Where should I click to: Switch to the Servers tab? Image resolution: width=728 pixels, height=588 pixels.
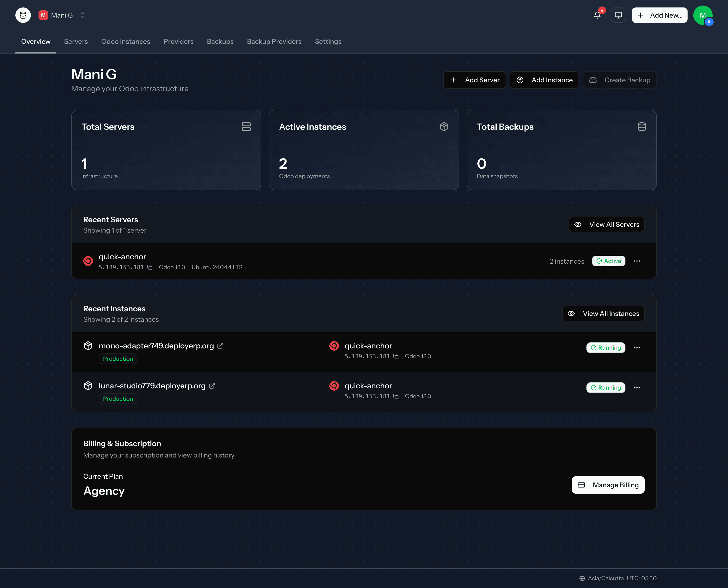pyautogui.click(x=76, y=42)
